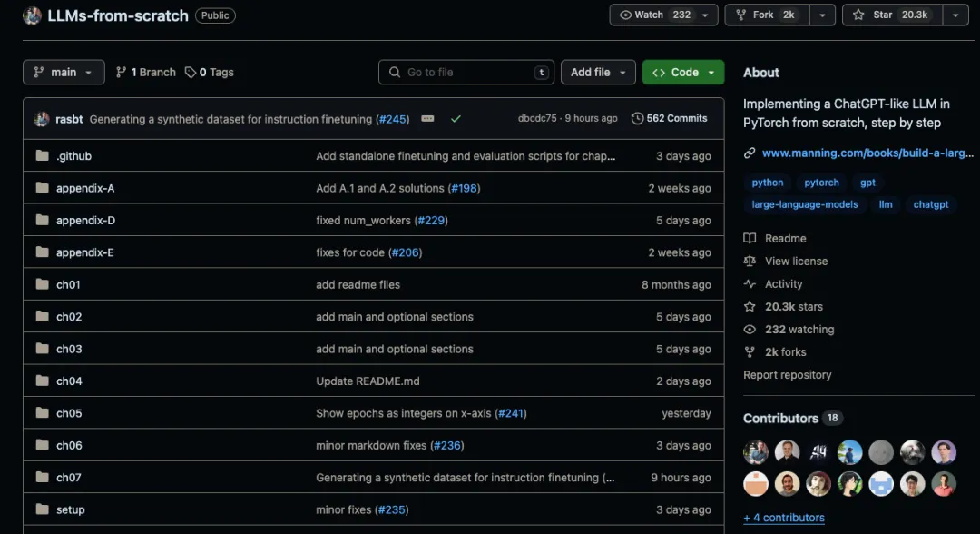Open the main branch dropdown

pyautogui.click(x=64, y=72)
